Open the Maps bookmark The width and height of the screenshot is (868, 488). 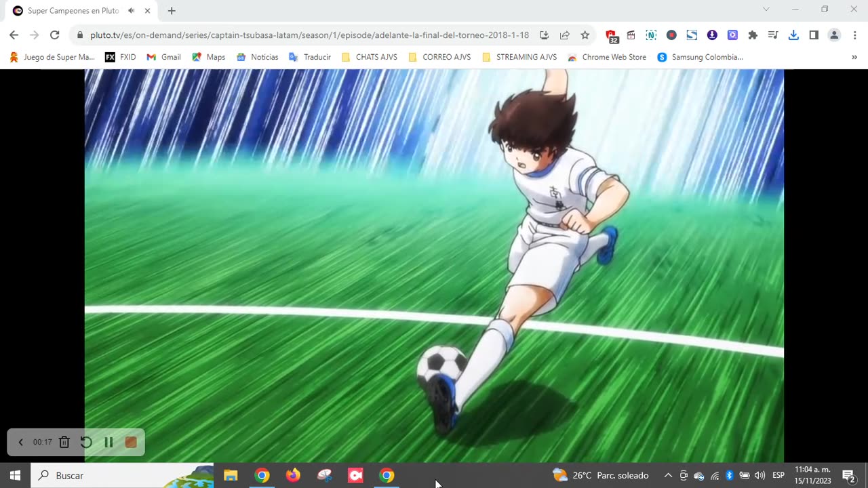click(x=208, y=57)
